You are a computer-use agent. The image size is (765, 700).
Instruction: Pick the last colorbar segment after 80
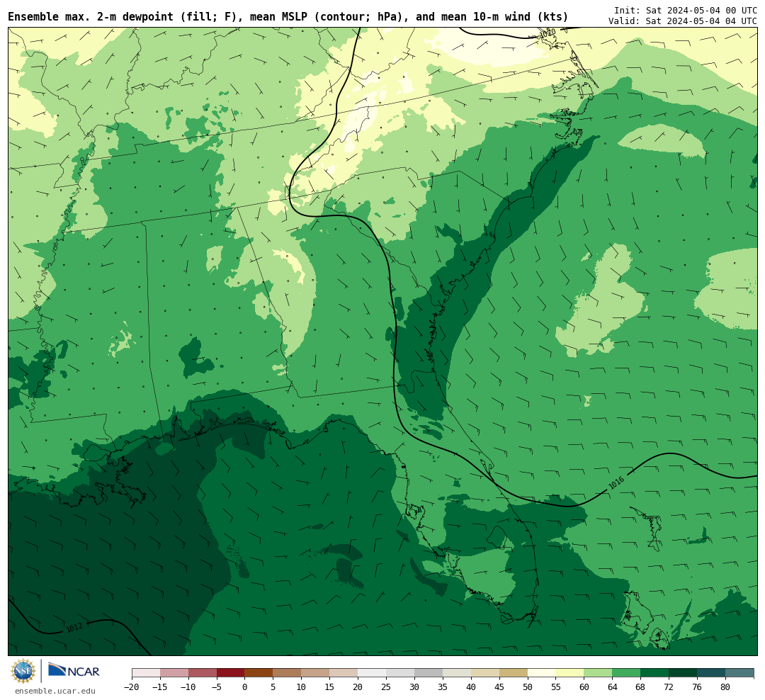coord(740,673)
